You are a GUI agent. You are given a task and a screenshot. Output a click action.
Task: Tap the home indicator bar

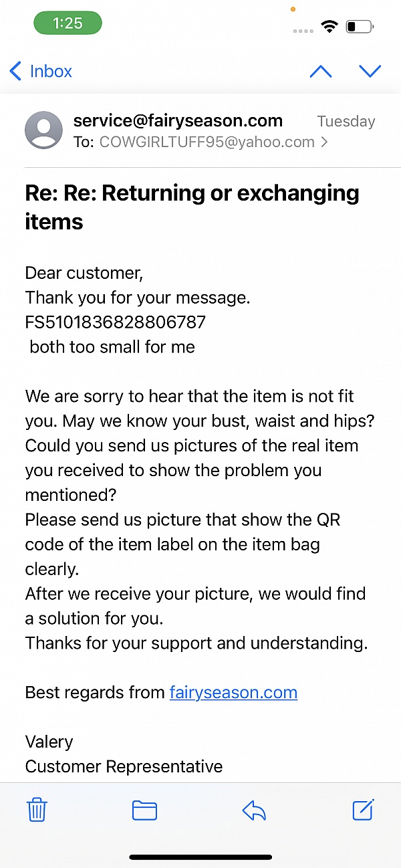[x=200, y=857]
